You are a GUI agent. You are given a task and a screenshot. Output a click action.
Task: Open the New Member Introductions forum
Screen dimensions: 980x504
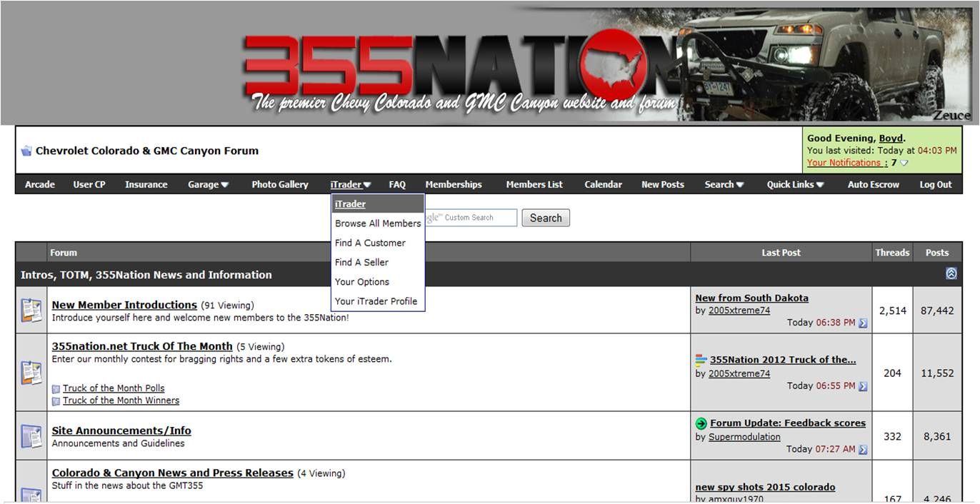coord(124,305)
